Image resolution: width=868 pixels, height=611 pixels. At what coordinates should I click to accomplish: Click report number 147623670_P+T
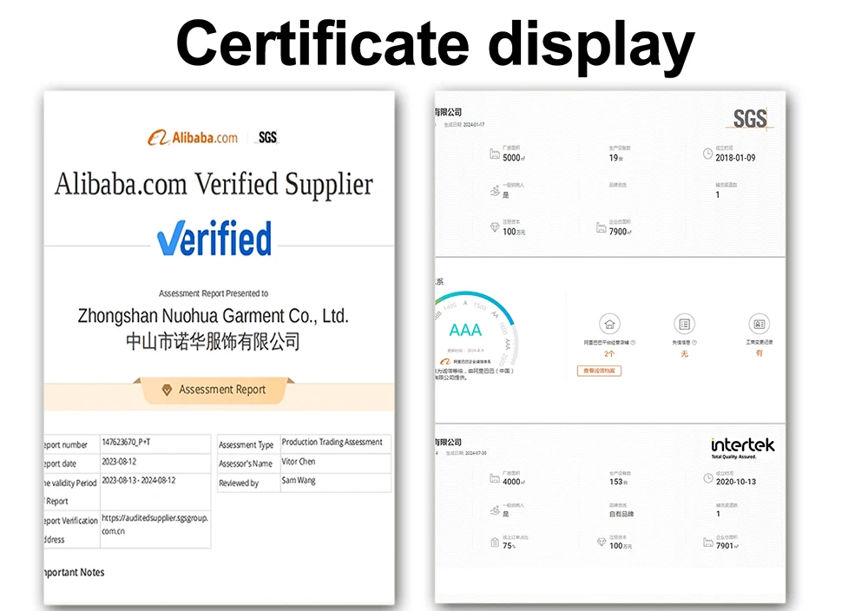pyautogui.click(x=126, y=443)
